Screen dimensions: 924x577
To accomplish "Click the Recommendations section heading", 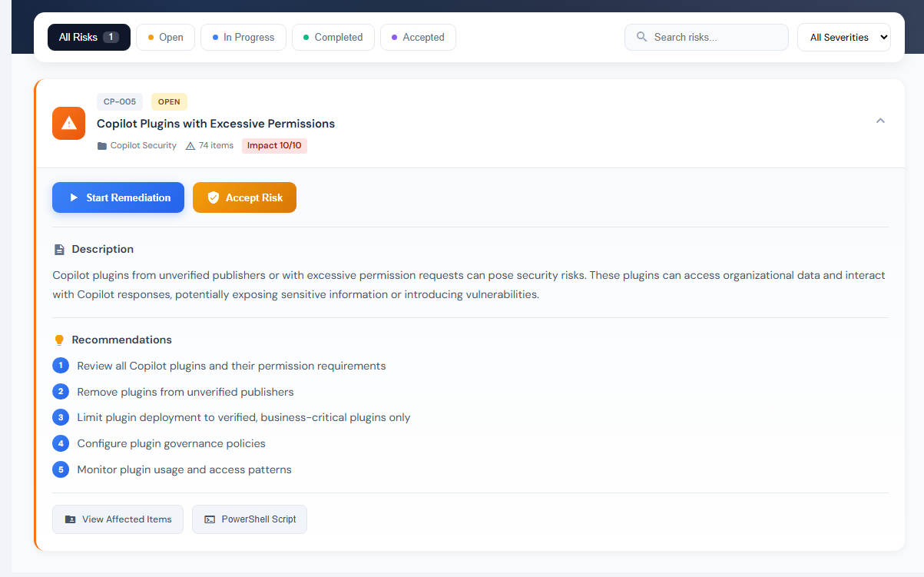I will pos(122,340).
